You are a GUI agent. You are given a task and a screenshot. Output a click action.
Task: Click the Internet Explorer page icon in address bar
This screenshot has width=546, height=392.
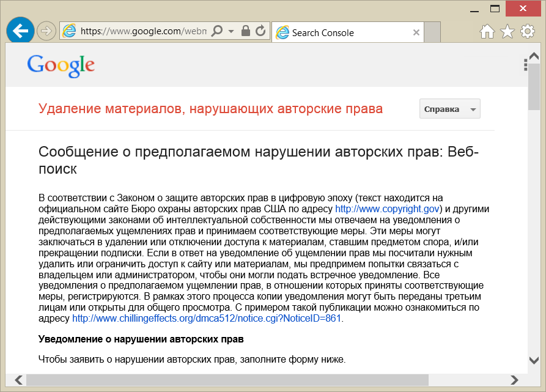click(69, 31)
